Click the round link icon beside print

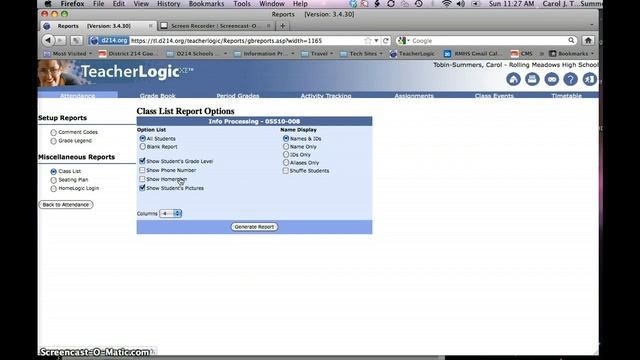pyautogui.click(x=551, y=79)
